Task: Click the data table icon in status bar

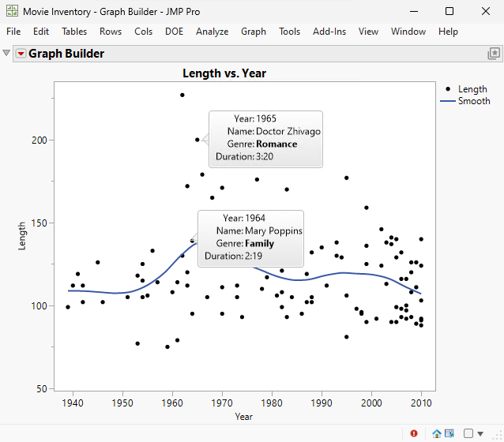Action: click(x=449, y=433)
